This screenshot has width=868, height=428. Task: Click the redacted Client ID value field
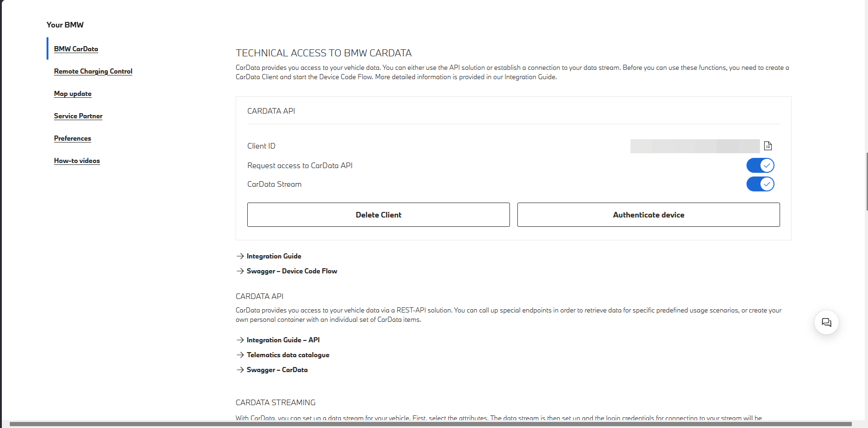coord(695,146)
